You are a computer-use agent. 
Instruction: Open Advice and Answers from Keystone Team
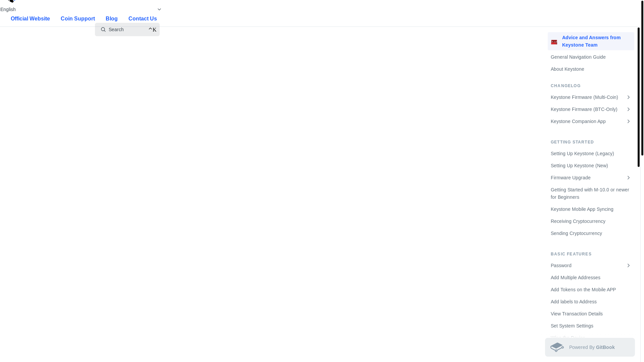tap(591, 41)
